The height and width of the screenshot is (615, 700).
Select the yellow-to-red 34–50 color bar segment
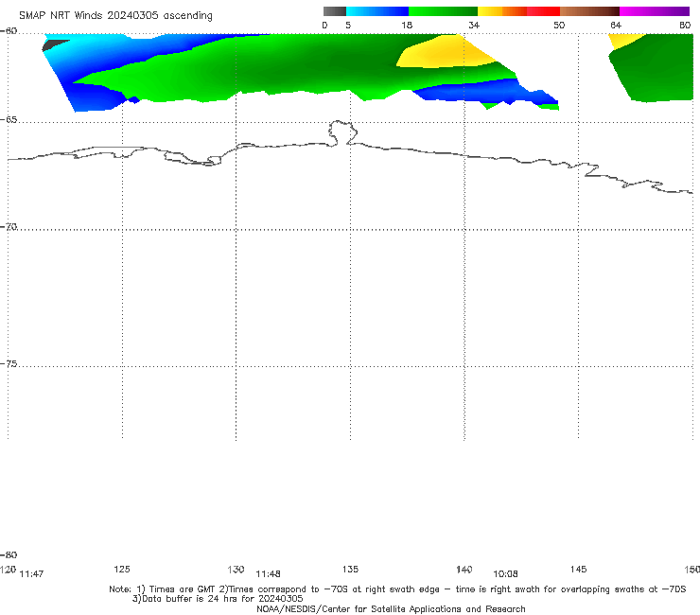coord(518,11)
